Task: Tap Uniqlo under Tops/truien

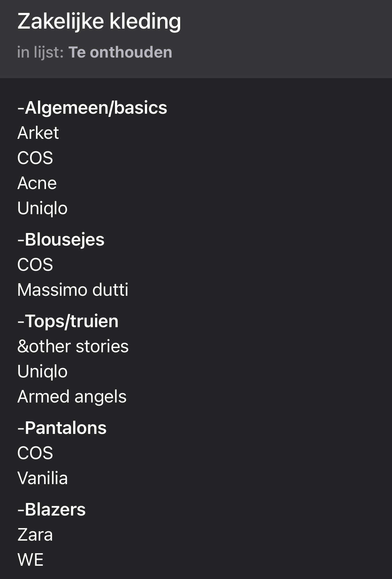Action: pos(43,371)
